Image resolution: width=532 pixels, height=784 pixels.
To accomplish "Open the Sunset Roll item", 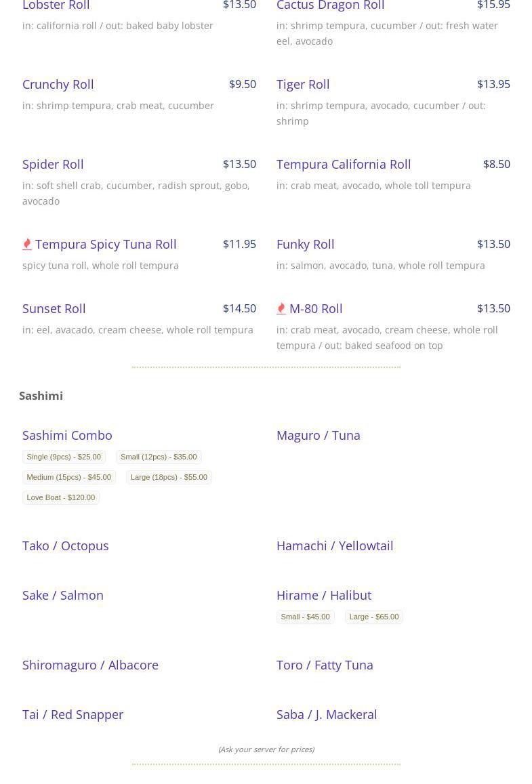I will coord(54,308).
